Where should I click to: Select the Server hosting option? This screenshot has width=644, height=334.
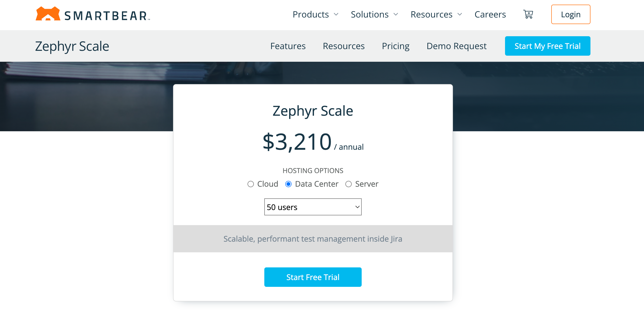(348, 184)
